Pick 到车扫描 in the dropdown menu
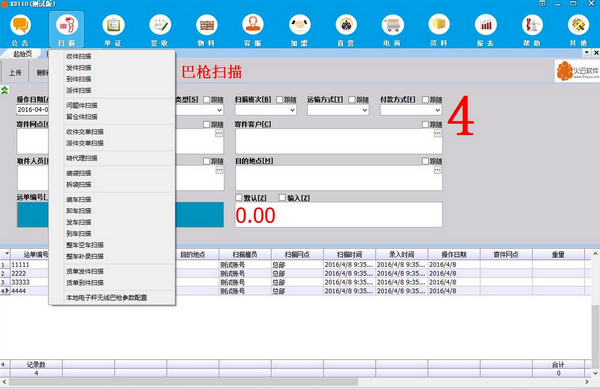The image size is (600, 389). (x=78, y=233)
